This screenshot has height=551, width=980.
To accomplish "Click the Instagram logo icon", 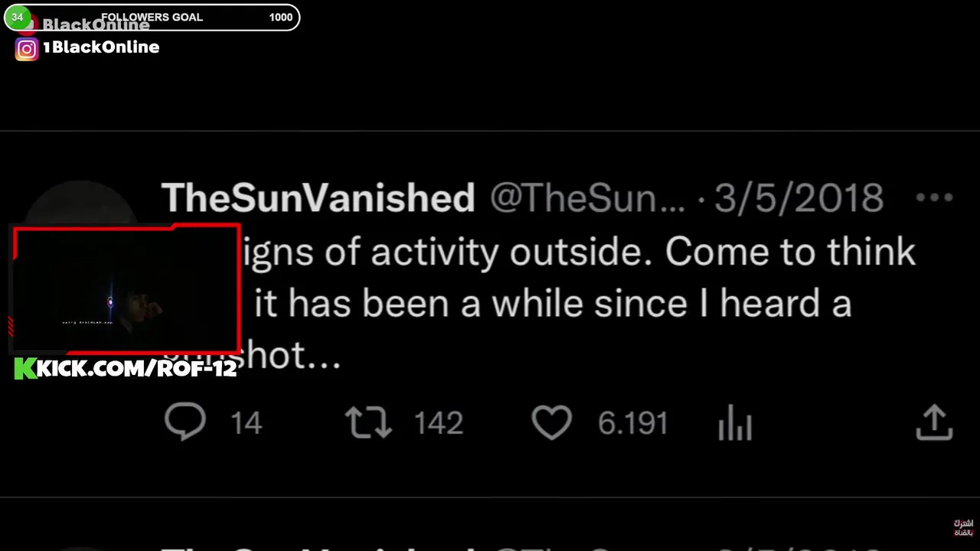I will pyautogui.click(x=27, y=49).
